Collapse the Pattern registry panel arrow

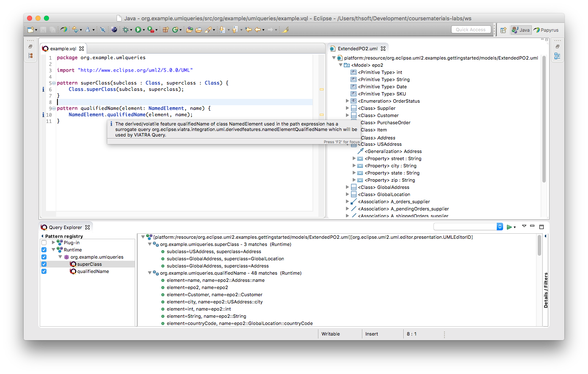tap(42, 236)
